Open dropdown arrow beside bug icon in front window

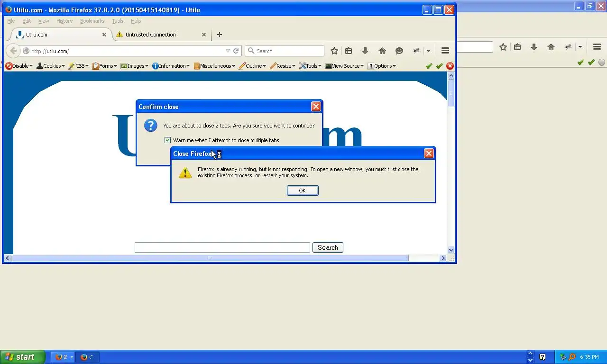428,51
